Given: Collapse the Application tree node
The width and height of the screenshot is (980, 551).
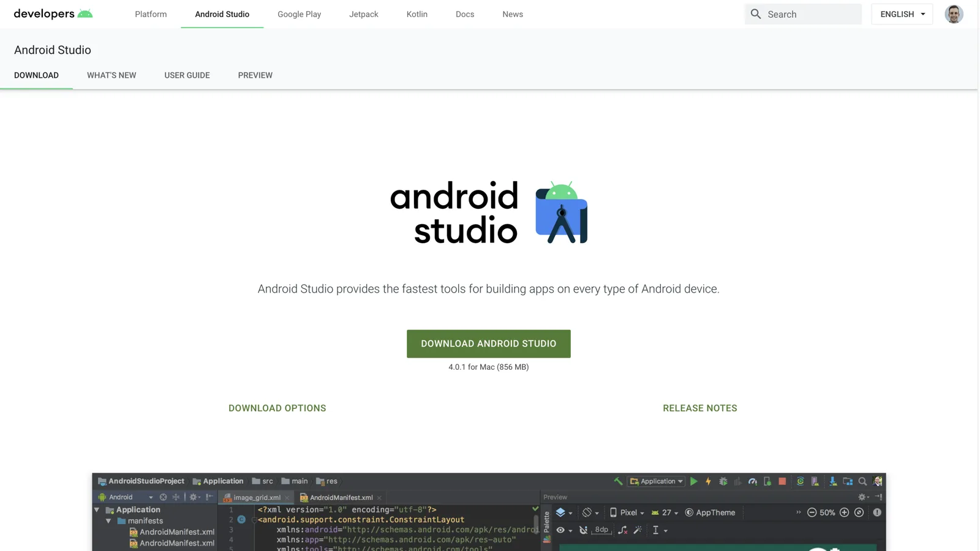Looking at the screenshot, I should (x=97, y=510).
